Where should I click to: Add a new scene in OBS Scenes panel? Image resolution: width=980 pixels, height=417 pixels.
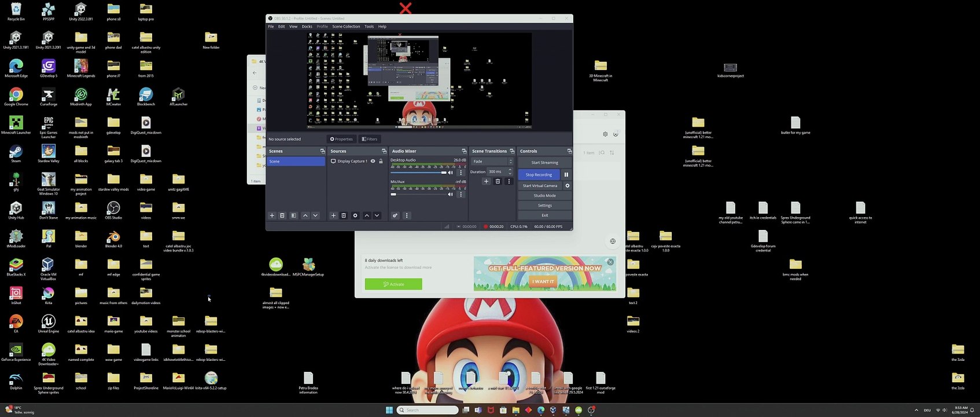tap(272, 215)
